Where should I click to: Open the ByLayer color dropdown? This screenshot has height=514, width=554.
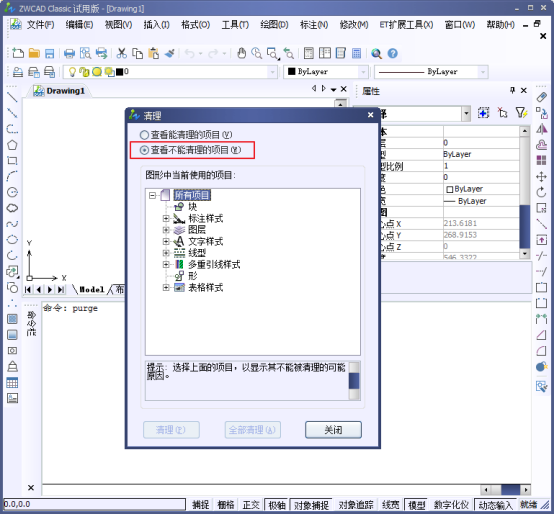coord(325,72)
